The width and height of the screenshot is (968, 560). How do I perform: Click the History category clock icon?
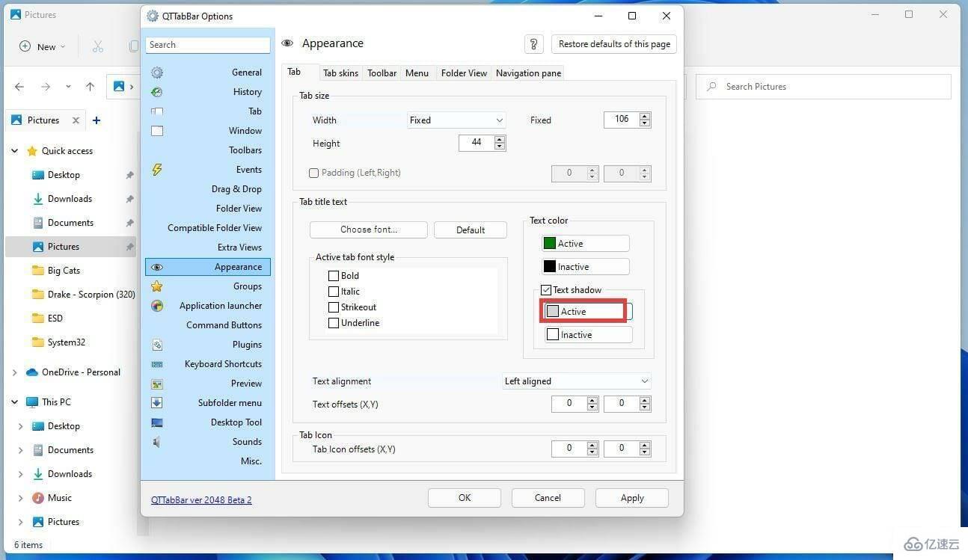pyautogui.click(x=157, y=92)
